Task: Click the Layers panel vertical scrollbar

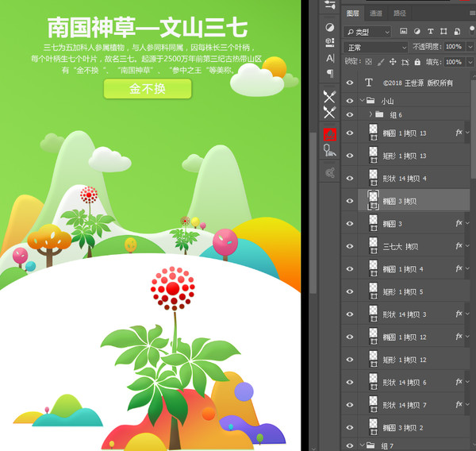Action: pos(473,129)
